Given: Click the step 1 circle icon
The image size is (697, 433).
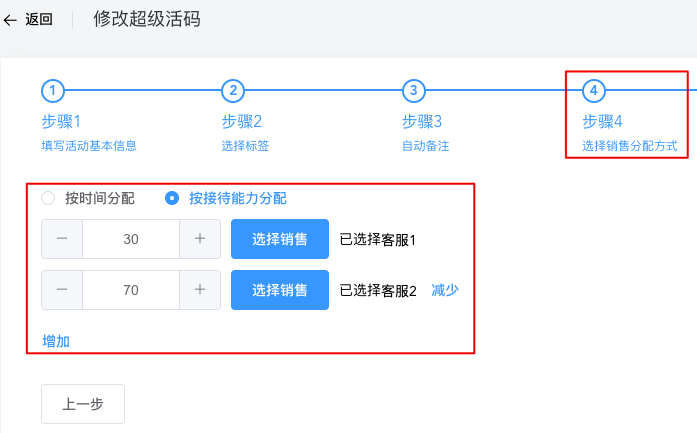Looking at the screenshot, I should coord(53,91).
